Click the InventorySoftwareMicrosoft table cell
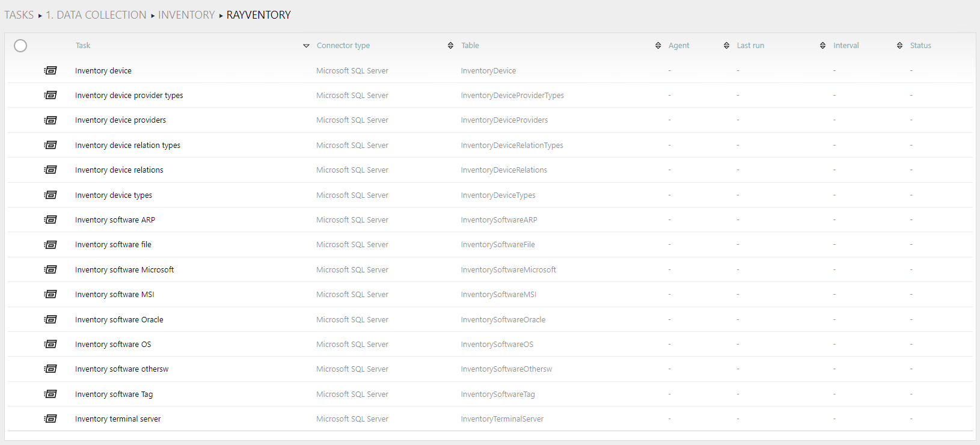Viewport: 980px width, 445px height. (509, 269)
